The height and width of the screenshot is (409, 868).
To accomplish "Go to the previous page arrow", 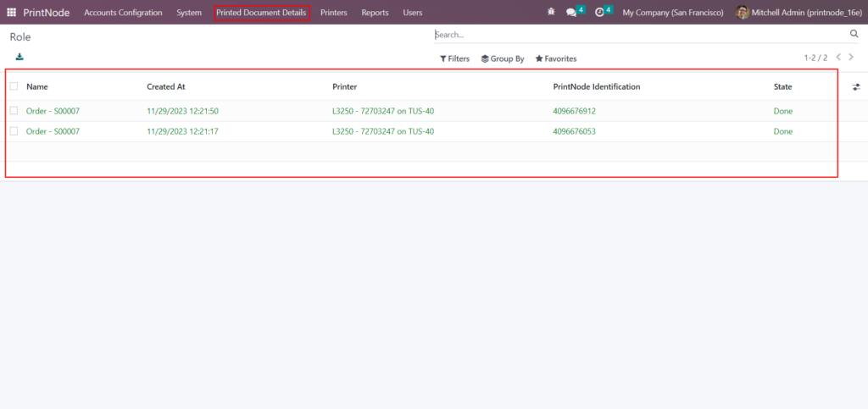I will point(838,57).
